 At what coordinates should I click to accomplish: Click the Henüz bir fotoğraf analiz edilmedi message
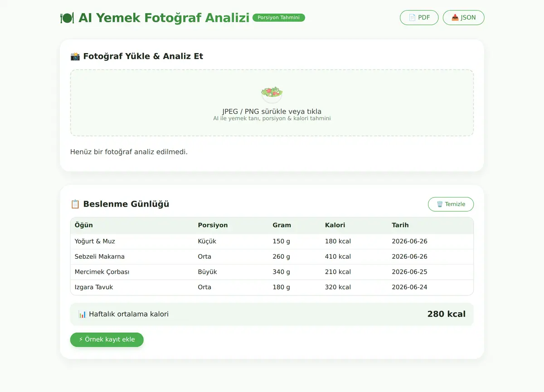[129, 152]
